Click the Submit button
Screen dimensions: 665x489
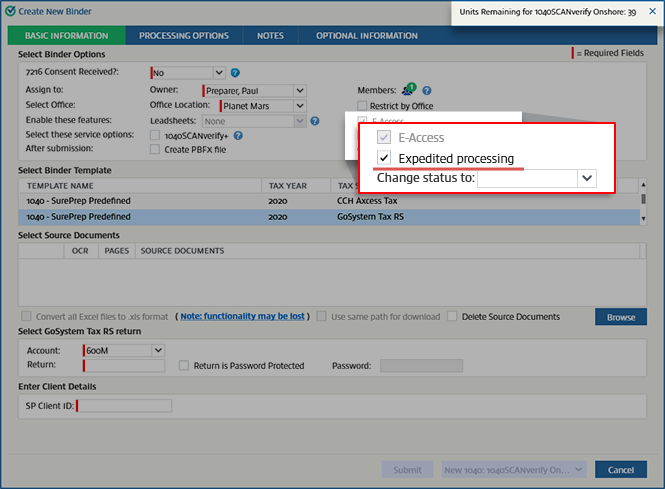tap(407, 469)
